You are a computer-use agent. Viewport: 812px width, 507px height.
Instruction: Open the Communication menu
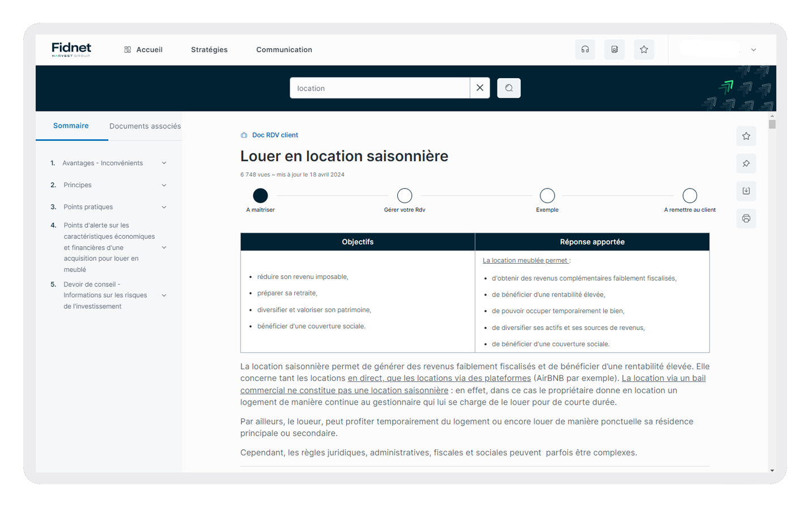284,50
